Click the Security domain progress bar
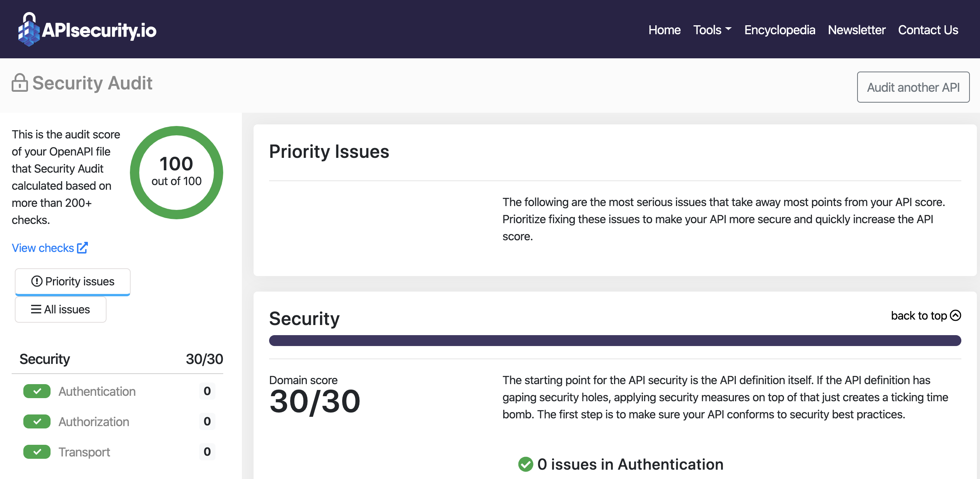This screenshot has width=980, height=479. (x=615, y=341)
